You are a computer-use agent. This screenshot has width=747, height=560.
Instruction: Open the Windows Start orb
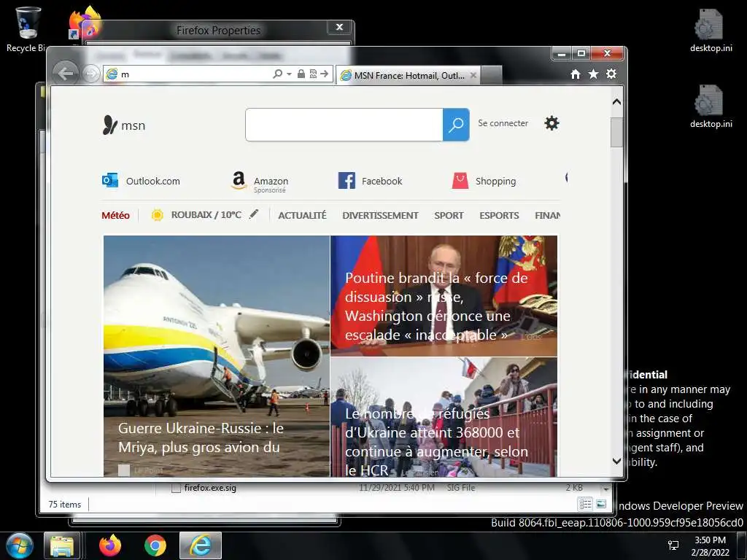click(20, 546)
